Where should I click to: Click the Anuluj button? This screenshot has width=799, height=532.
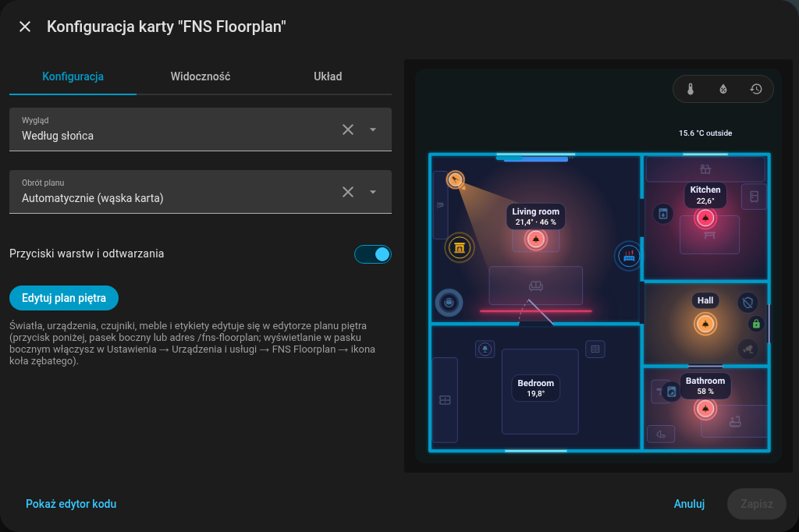tap(689, 504)
